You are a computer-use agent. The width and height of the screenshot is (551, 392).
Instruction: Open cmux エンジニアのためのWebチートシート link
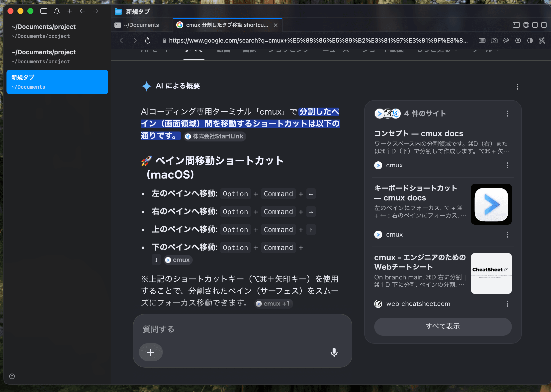420,262
